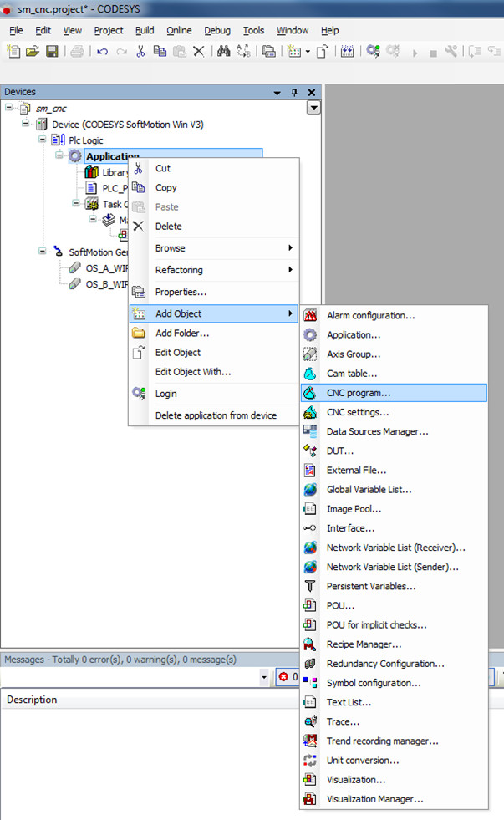Choose Delete application from device
The height and width of the screenshot is (820, 504).
[x=213, y=415]
